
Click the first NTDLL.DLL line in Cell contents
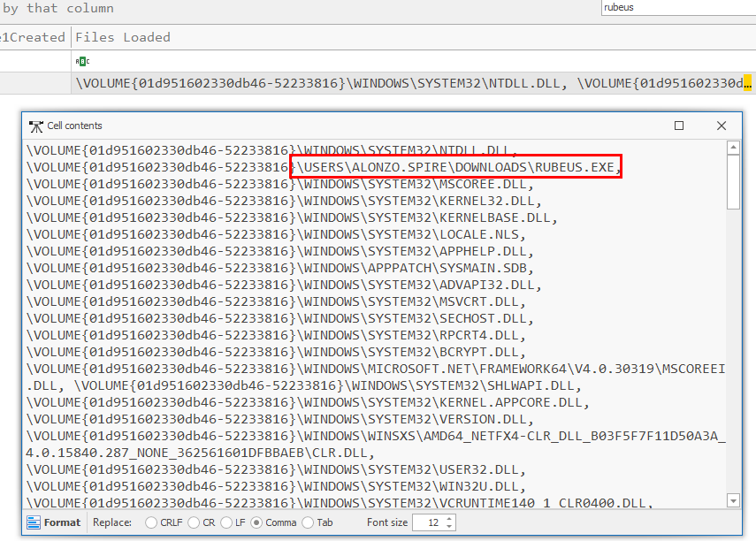272,150
